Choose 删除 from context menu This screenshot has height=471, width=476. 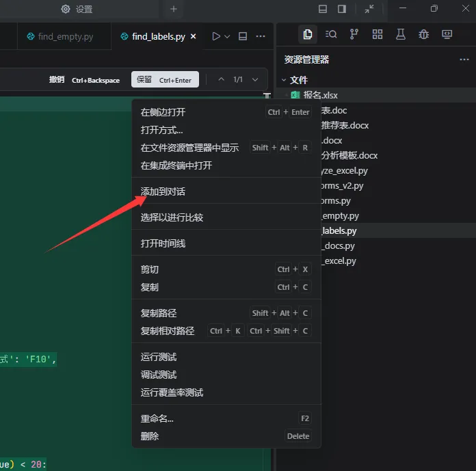(x=226, y=436)
